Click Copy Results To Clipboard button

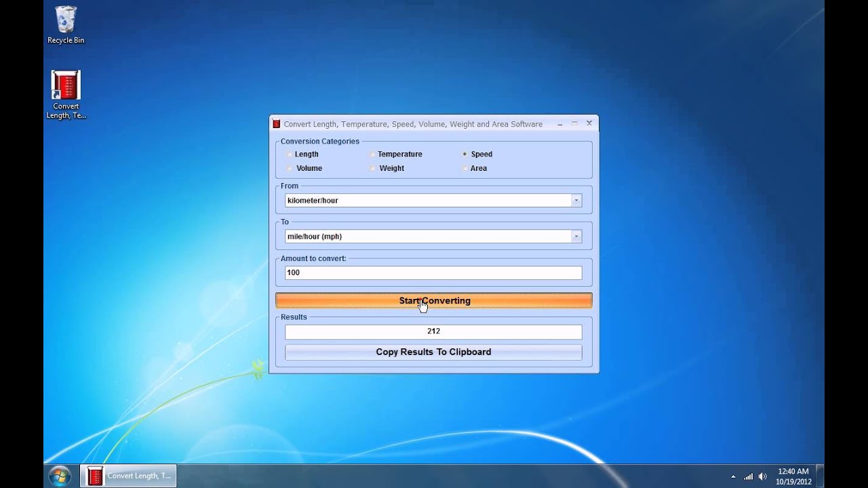coord(433,352)
